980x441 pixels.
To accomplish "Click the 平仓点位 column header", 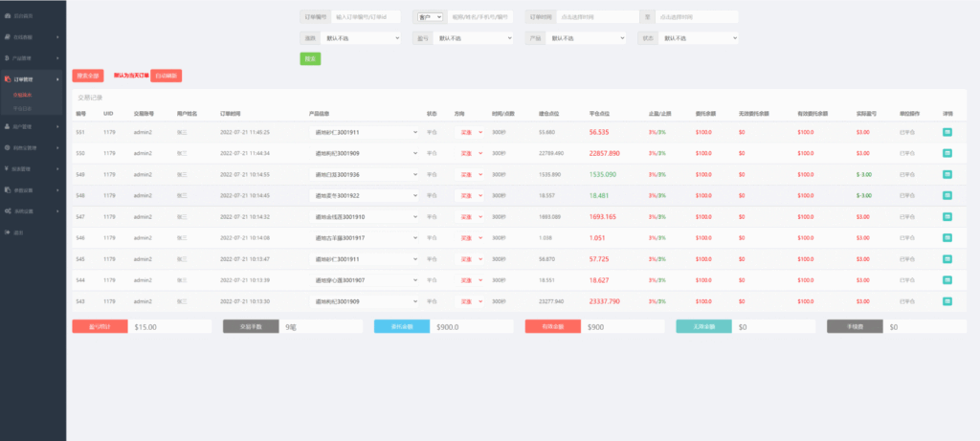I will coord(599,114).
